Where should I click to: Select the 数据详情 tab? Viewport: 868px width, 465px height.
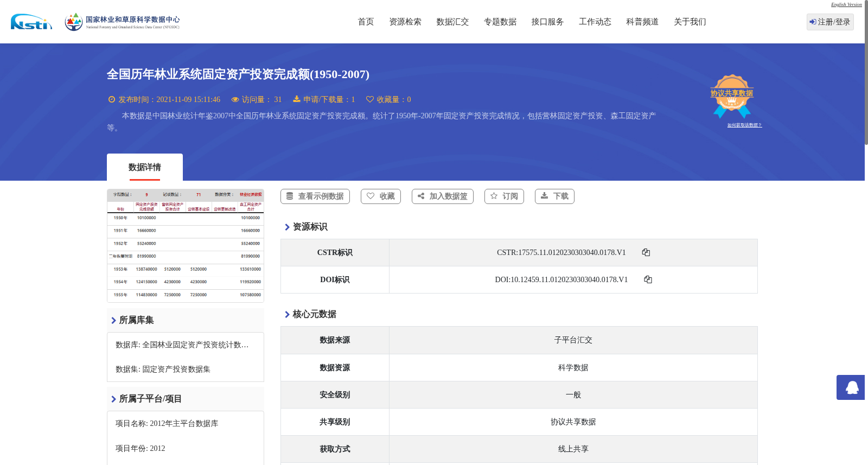pos(145,167)
